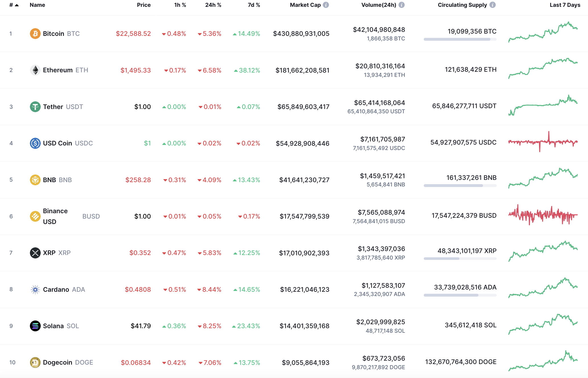
Task: Select the BNB logo icon
Action: coord(35,180)
